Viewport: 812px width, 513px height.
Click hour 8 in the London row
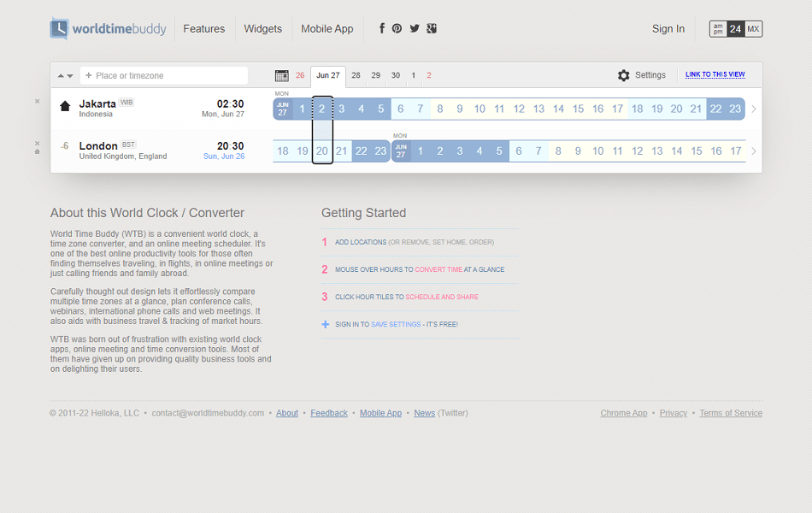[558, 151]
